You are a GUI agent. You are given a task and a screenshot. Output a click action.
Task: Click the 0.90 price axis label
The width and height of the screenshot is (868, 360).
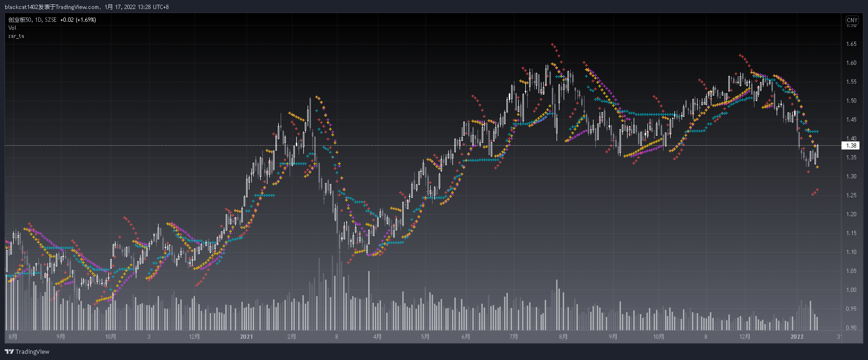pyautogui.click(x=851, y=327)
